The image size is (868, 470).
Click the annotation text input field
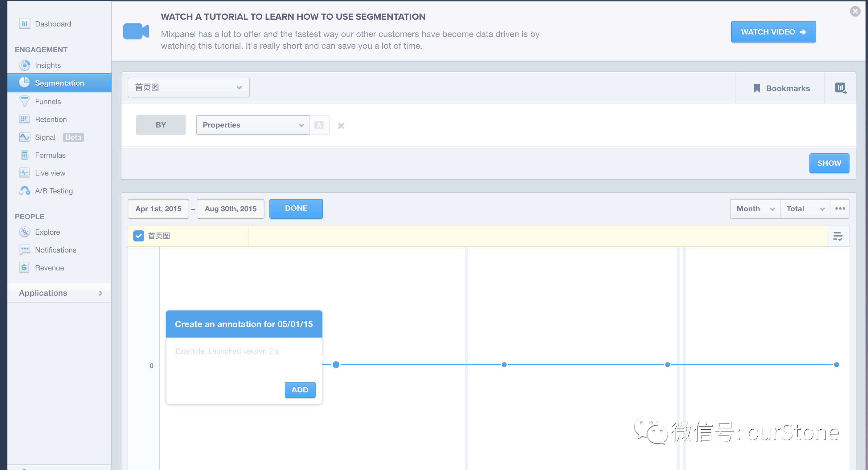tap(244, 359)
